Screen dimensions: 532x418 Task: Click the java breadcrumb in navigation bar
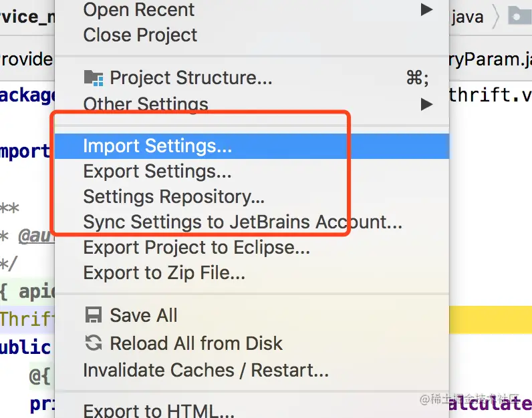click(x=468, y=17)
